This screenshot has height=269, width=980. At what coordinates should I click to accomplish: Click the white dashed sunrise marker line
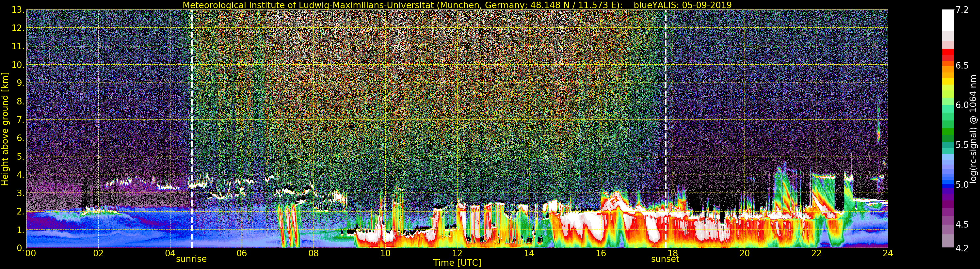click(x=191, y=114)
